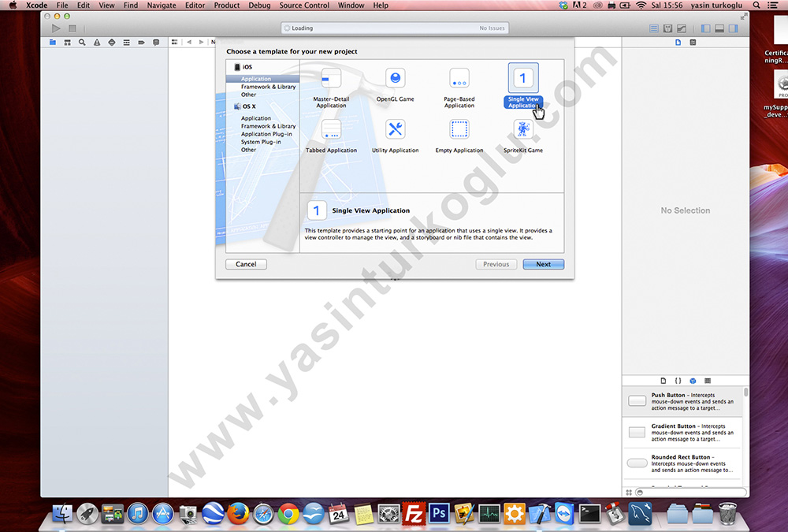Toggle the Utilities panel visibility
788x532 pixels.
[x=733, y=28]
